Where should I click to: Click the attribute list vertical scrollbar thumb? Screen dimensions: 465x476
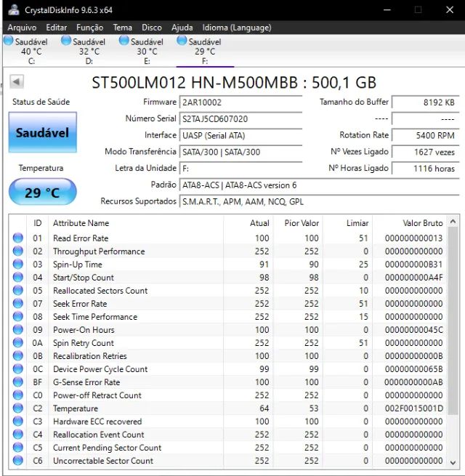click(x=453, y=320)
